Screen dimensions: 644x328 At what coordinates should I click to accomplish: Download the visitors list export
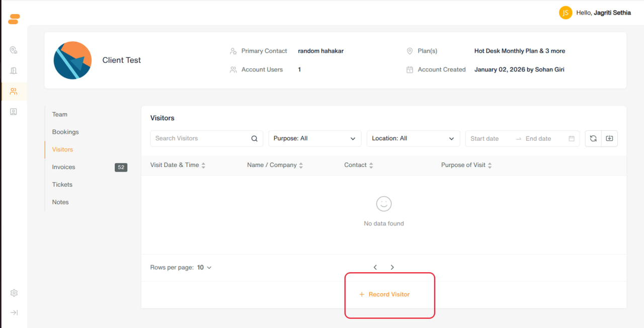609,138
